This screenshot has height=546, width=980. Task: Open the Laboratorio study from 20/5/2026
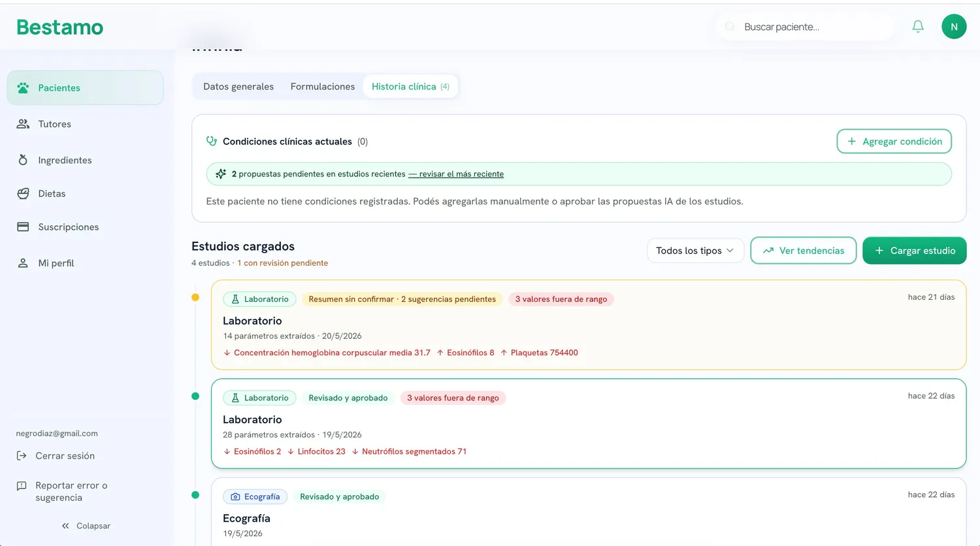(588, 325)
